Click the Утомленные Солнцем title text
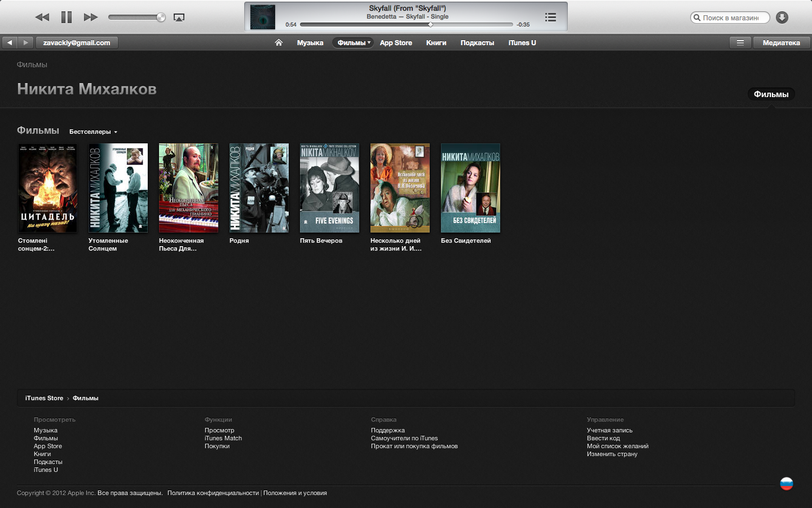Screen dimensions: 812x508 tap(108, 244)
